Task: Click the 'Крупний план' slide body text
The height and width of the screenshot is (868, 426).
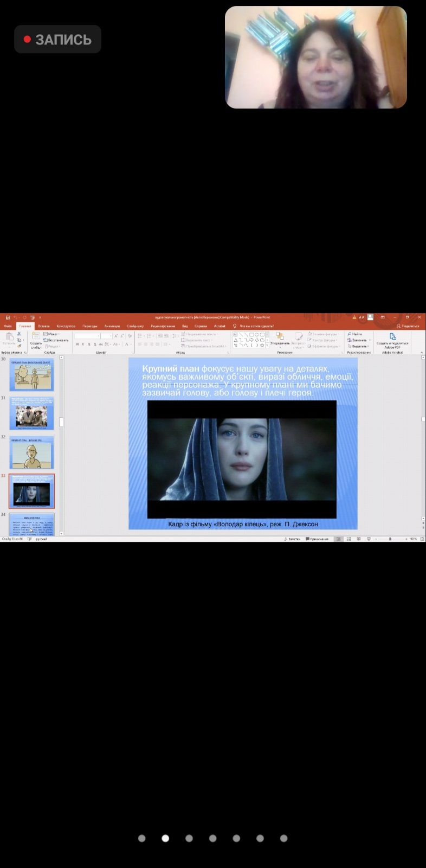Action: coord(248,380)
